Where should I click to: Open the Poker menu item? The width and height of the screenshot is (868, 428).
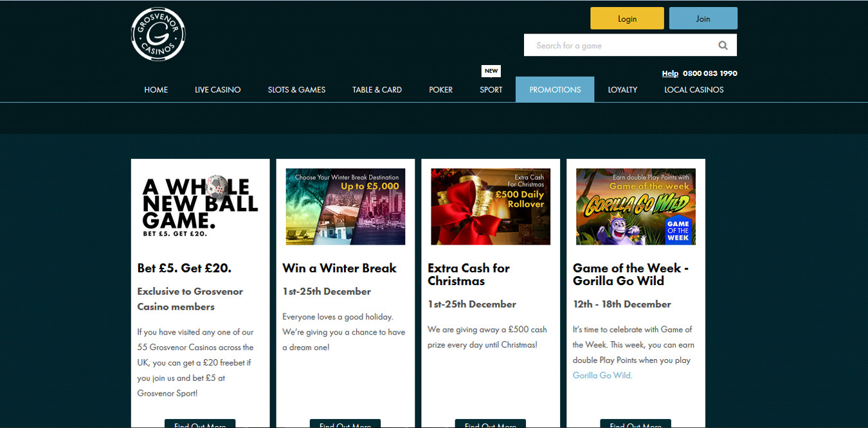point(441,89)
